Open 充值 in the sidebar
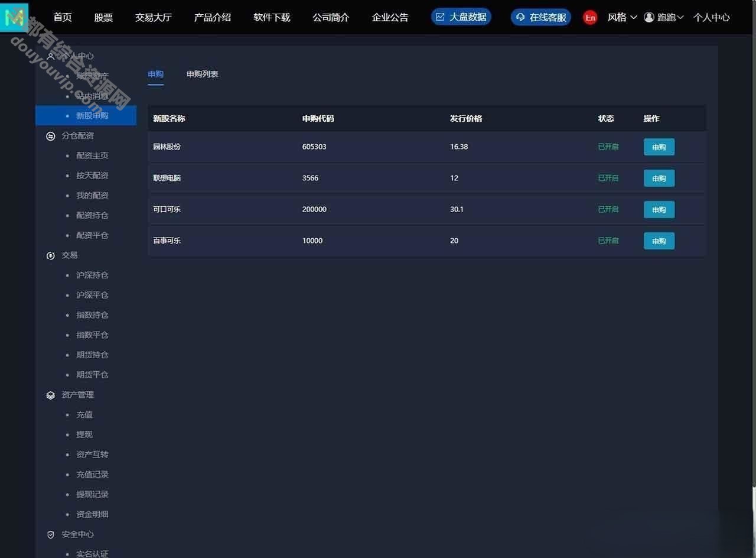This screenshot has width=756, height=558. tap(84, 414)
